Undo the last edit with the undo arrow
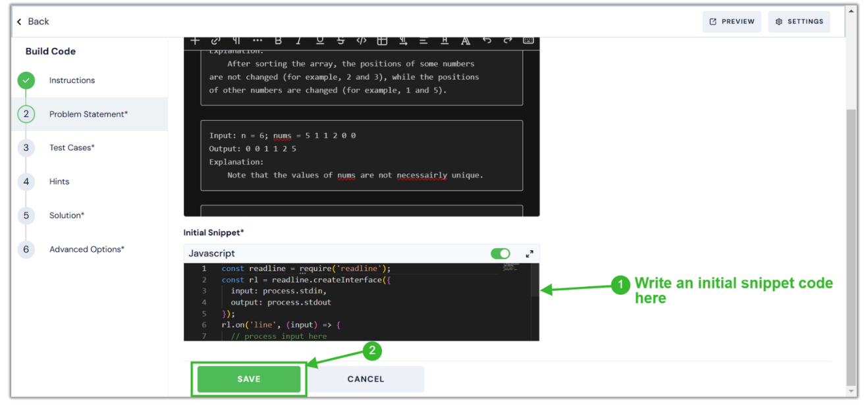Viewport: 868px width, 408px height. point(487,40)
